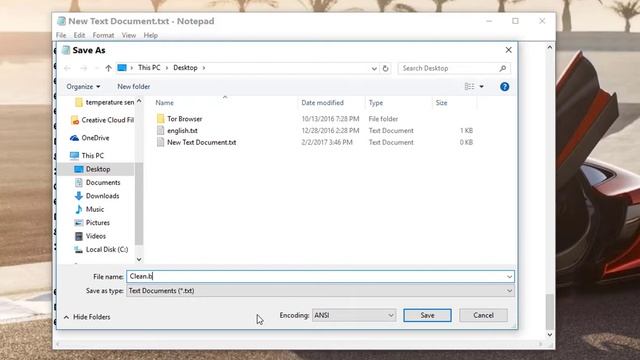Click Hide Folders toggle

point(87,317)
